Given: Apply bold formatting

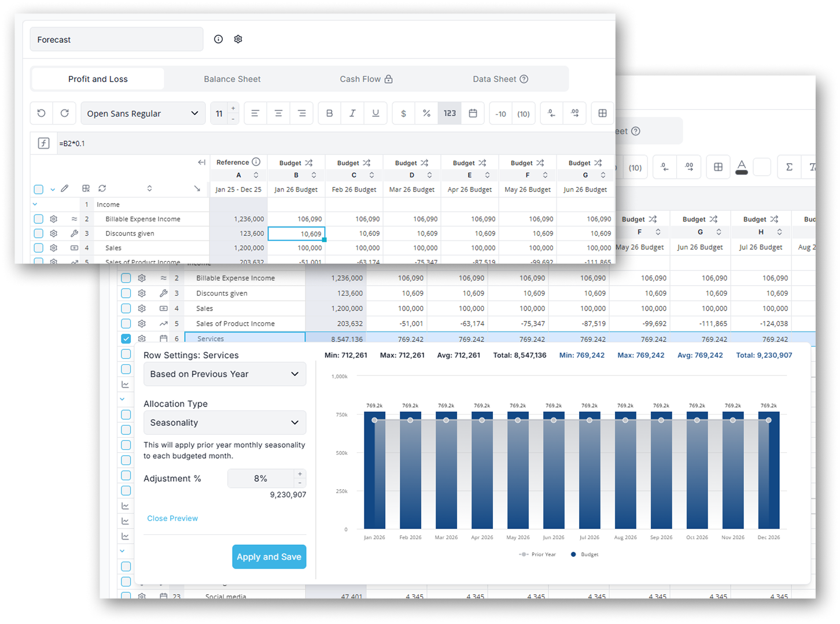Looking at the screenshot, I should click(329, 113).
